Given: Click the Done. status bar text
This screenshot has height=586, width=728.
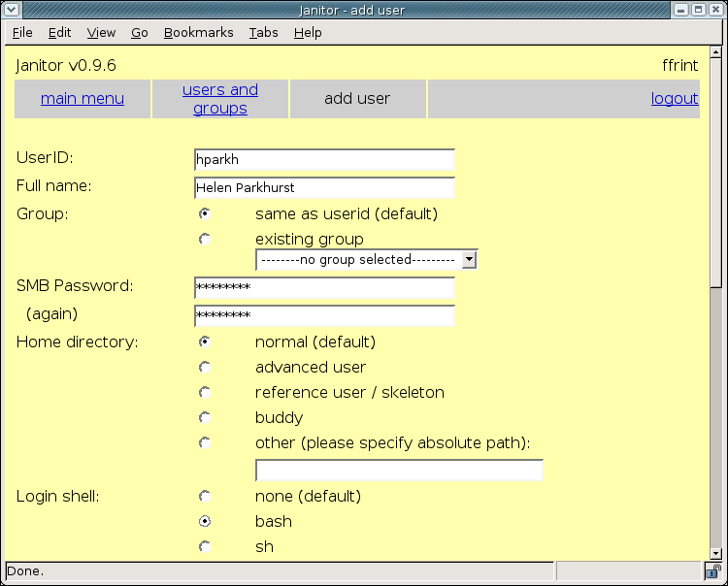Looking at the screenshot, I should tap(25, 571).
